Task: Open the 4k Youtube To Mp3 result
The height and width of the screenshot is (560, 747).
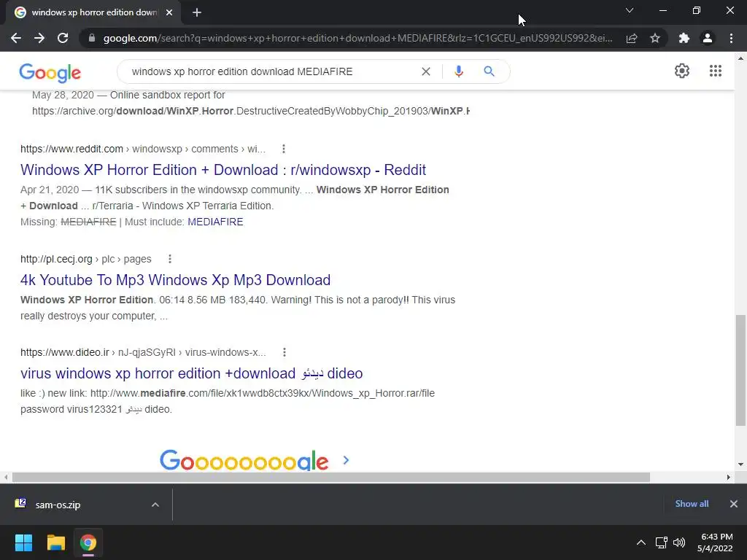Action: (x=175, y=280)
